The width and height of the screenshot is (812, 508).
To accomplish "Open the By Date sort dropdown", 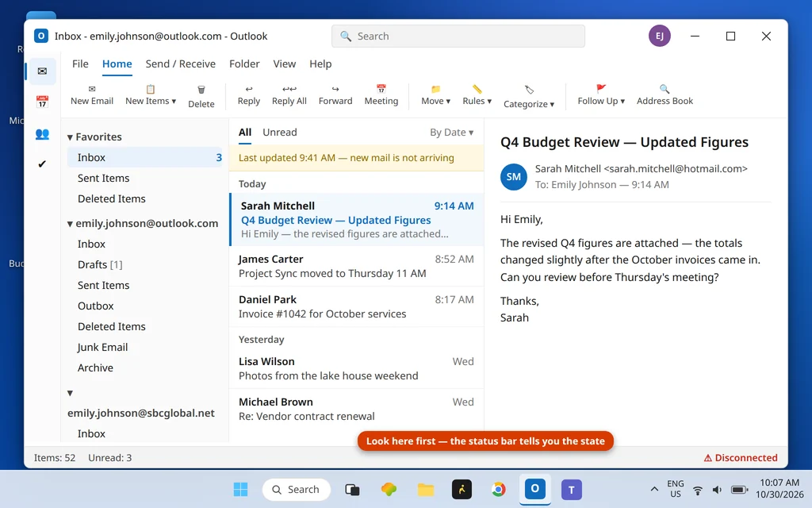I will click(451, 133).
